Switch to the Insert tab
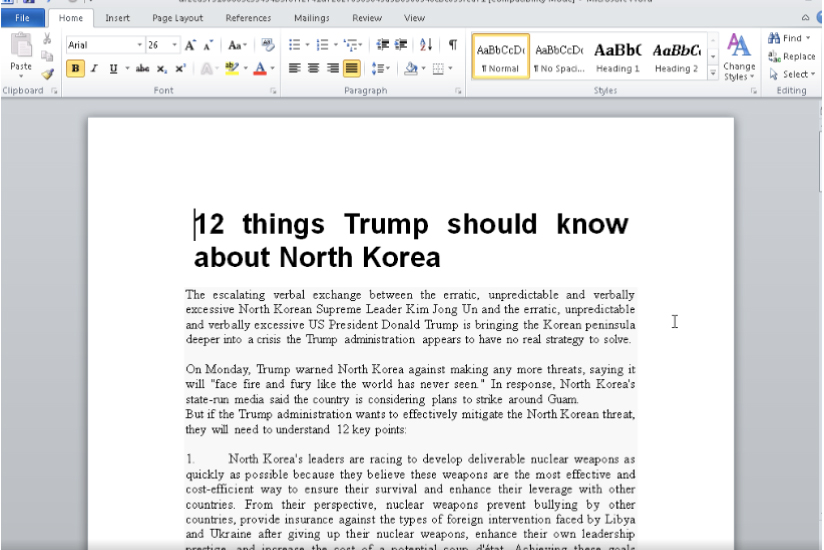824x550 pixels. point(117,18)
